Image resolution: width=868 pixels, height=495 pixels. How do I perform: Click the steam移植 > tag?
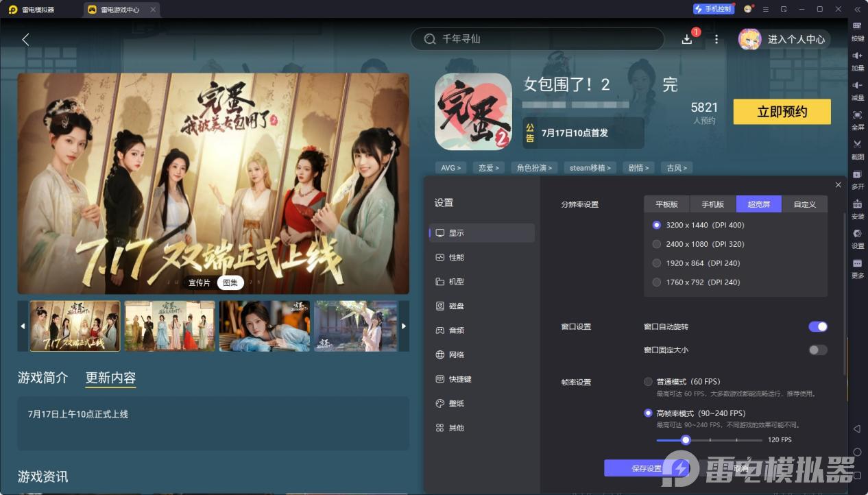pos(590,167)
